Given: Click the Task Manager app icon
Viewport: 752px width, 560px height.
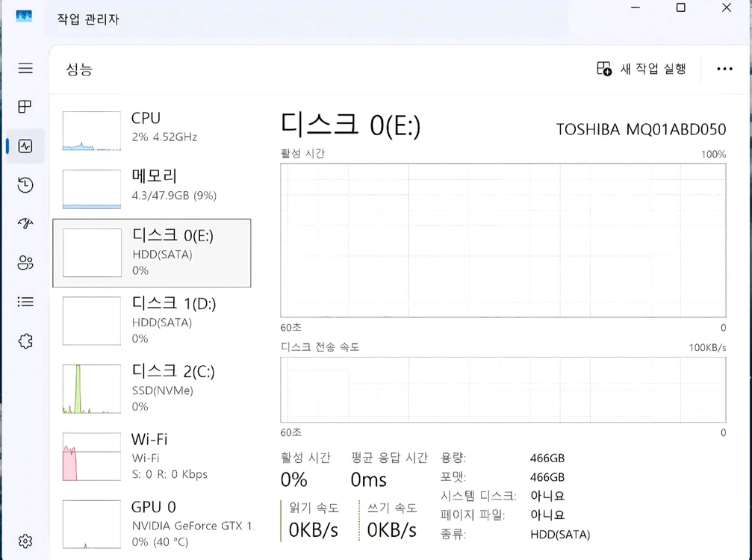Looking at the screenshot, I should [24, 16].
